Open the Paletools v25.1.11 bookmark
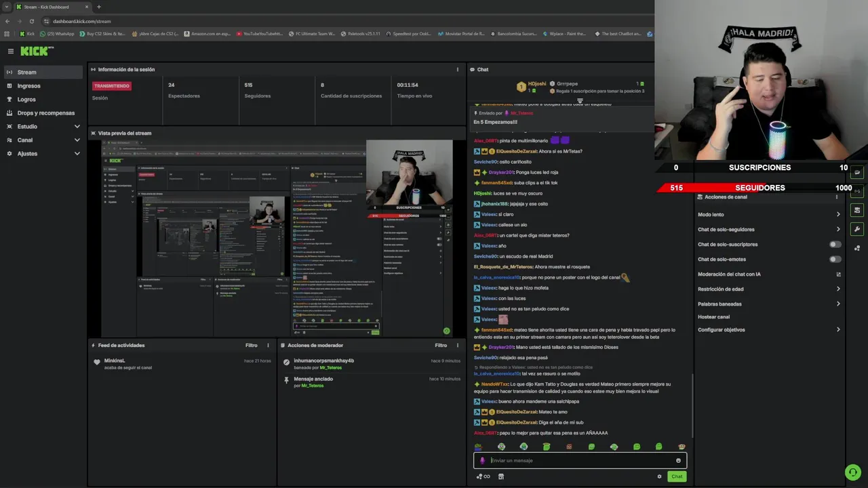The height and width of the screenshot is (488, 868). click(360, 33)
